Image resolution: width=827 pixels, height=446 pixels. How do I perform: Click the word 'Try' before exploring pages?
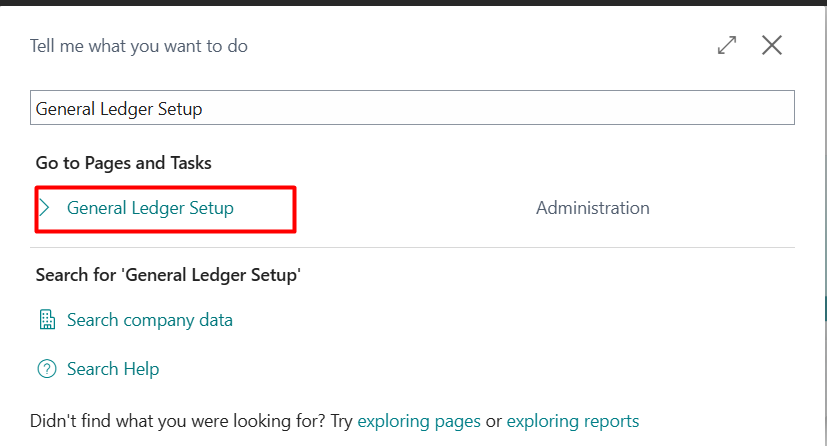click(340, 421)
